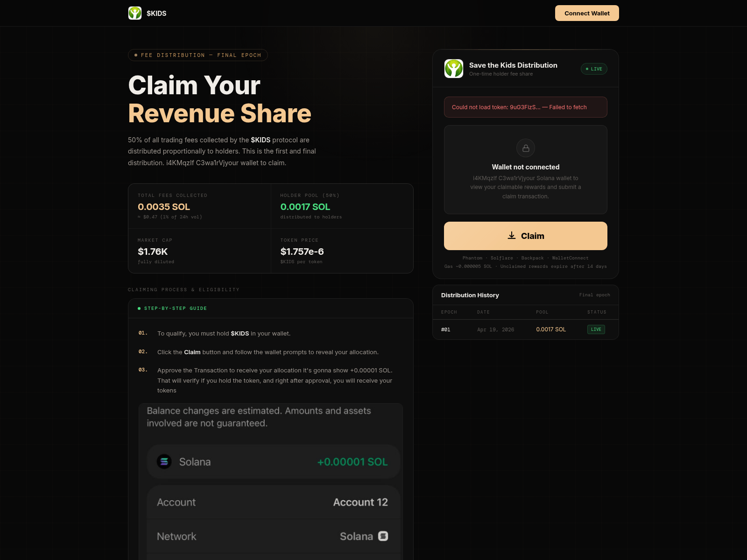Click the $KIDS brand name in header
Viewport: 747px width, 560px height.
[156, 14]
